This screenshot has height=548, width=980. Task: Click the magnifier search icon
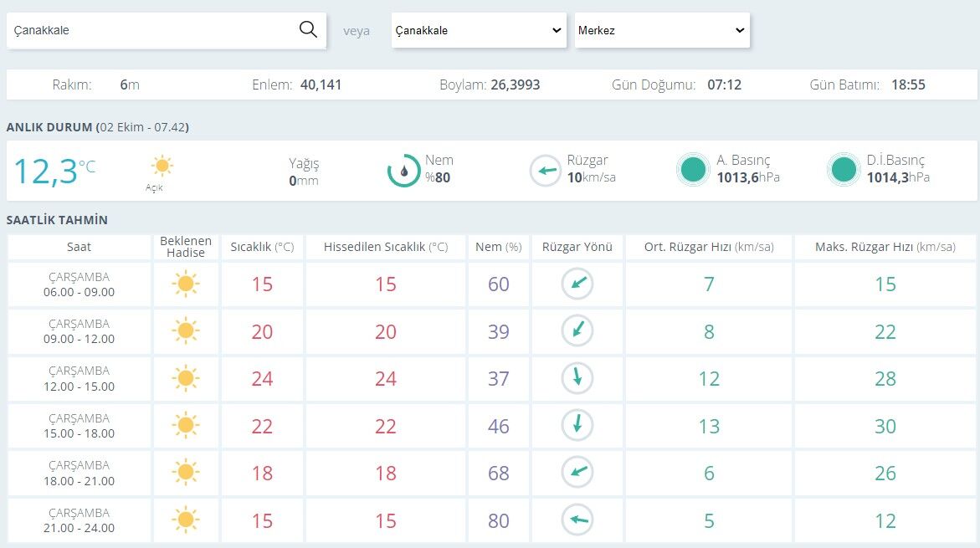[308, 29]
